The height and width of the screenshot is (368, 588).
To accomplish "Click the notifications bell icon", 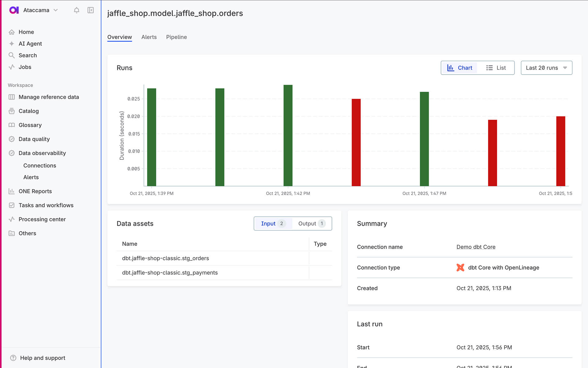I will tap(77, 10).
